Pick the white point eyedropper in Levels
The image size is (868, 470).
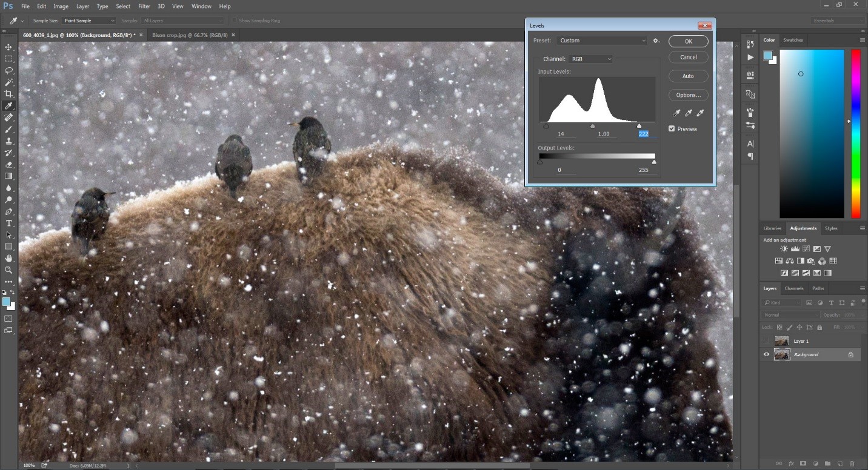pyautogui.click(x=700, y=113)
